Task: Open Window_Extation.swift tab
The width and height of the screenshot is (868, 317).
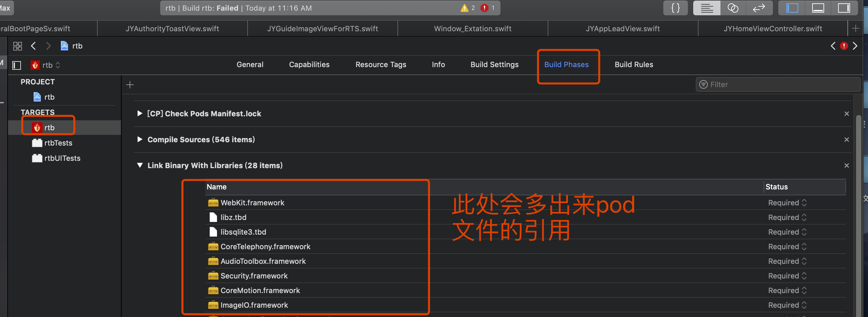Action: pos(473,29)
